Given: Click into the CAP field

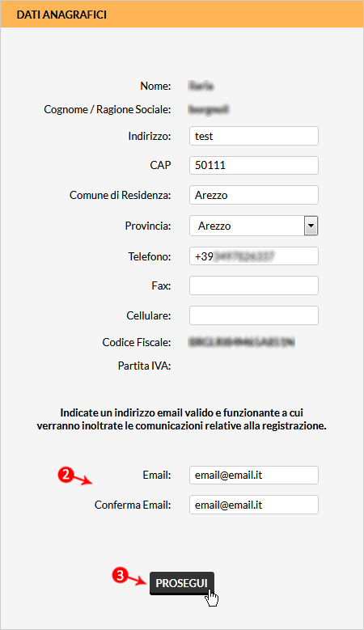Looking at the screenshot, I should coord(254,165).
